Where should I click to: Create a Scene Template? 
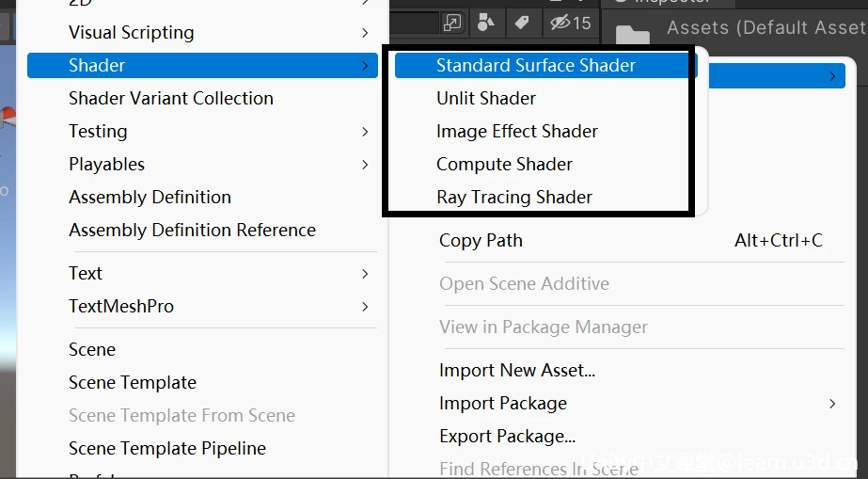133,383
